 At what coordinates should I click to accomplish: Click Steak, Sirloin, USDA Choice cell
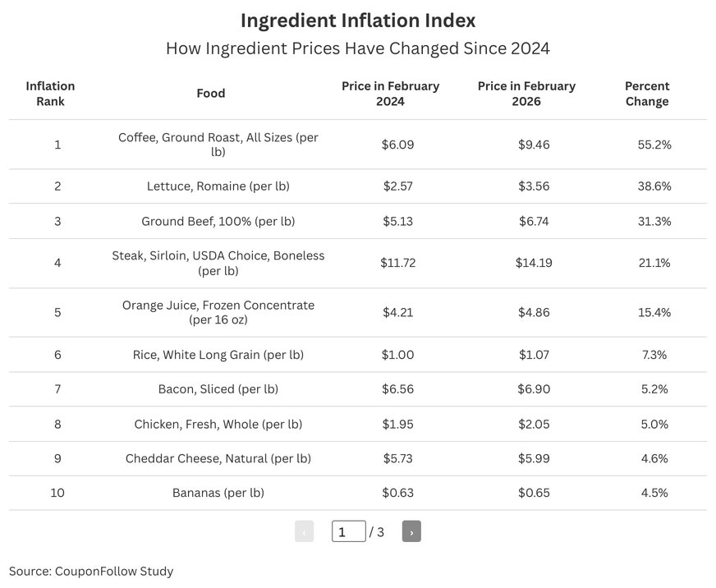tap(218, 263)
